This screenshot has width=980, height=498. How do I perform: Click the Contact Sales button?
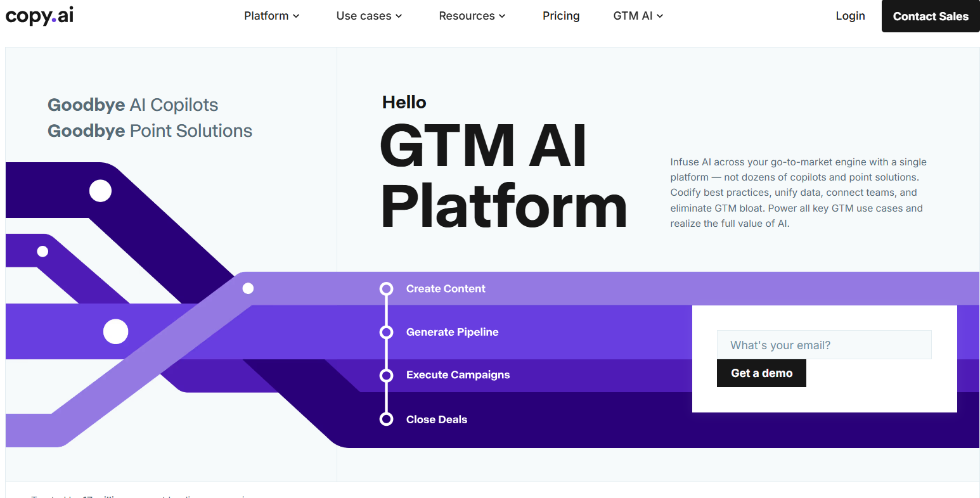pos(931,16)
